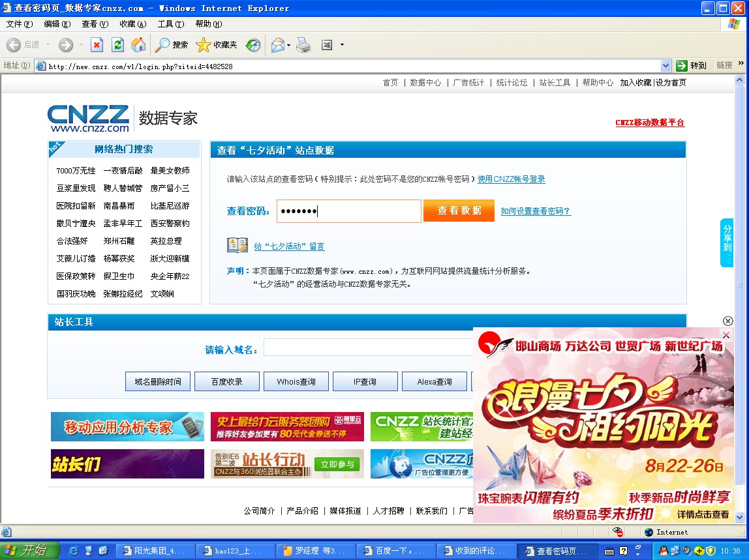Click the 如何设置查看密码? link
The height and width of the screenshot is (560, 749).
click(536, 211)
